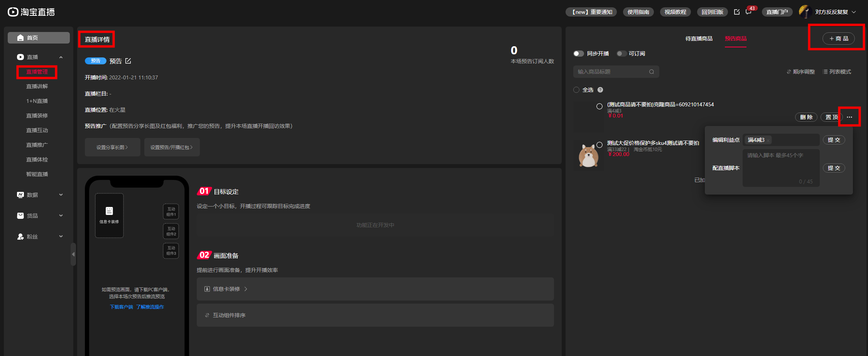Go to 1+N直播 in sidebar
The image size is (868, 356).
pos(37,101)
